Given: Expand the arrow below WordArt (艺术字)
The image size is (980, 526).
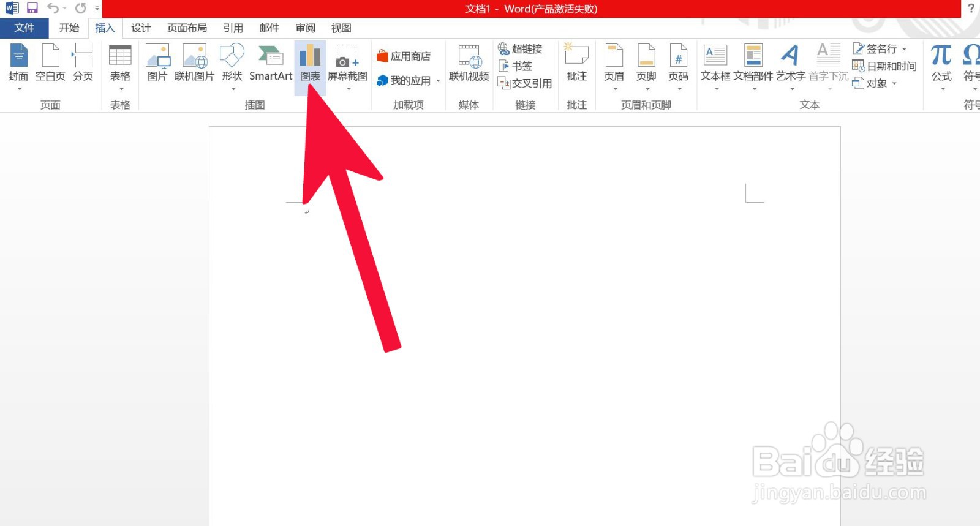Looking at the screenshot, I should click(x=792, y=89).
